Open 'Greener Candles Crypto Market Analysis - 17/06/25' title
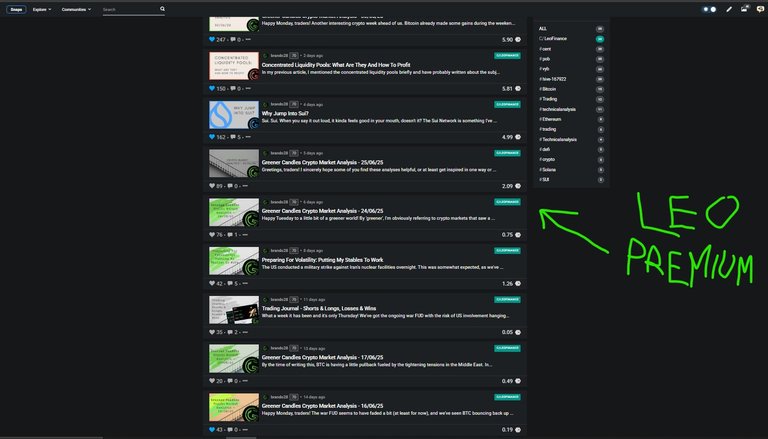 (322, 358)
